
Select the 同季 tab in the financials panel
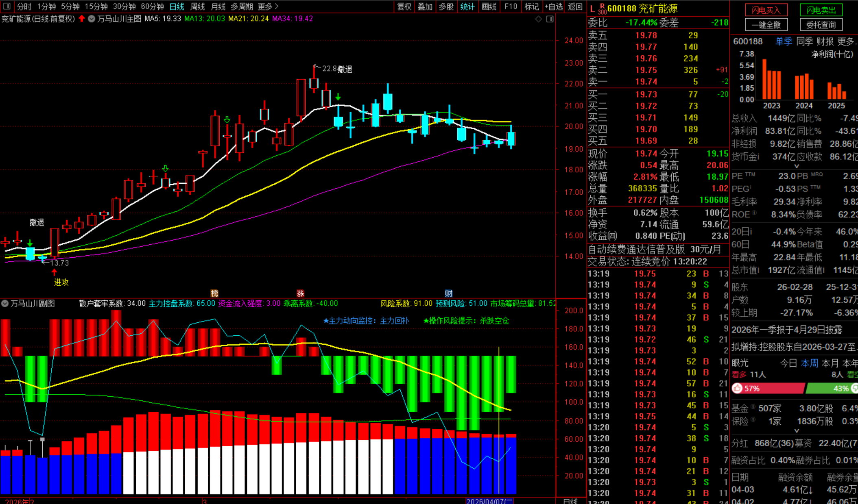click(x=804, y=41)
